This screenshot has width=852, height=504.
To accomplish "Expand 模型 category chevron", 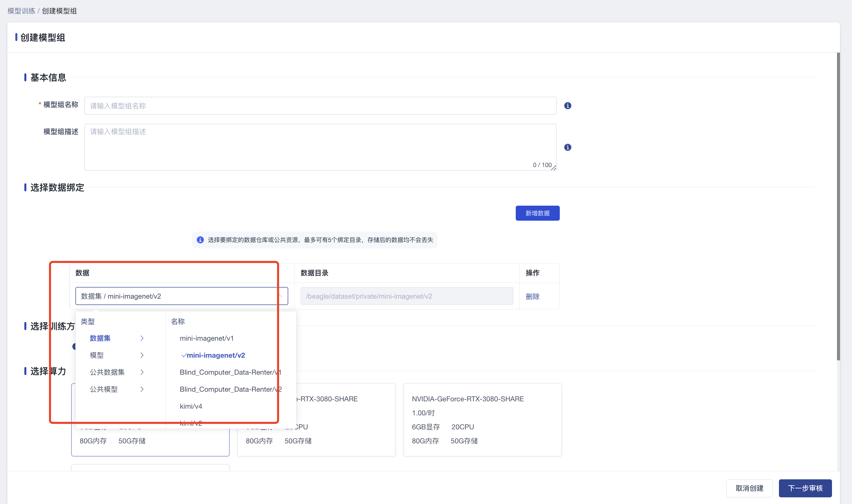I will point(142,355).
